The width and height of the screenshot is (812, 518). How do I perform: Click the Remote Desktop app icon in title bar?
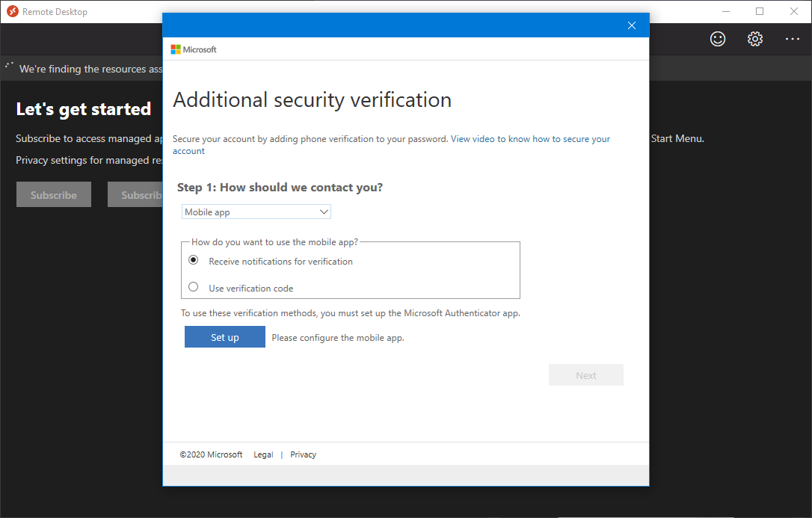13,11
